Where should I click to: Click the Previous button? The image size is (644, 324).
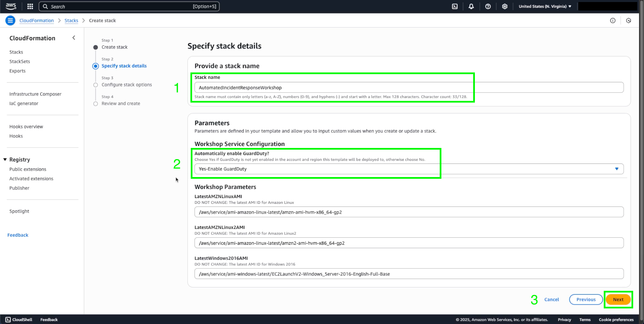586,300
